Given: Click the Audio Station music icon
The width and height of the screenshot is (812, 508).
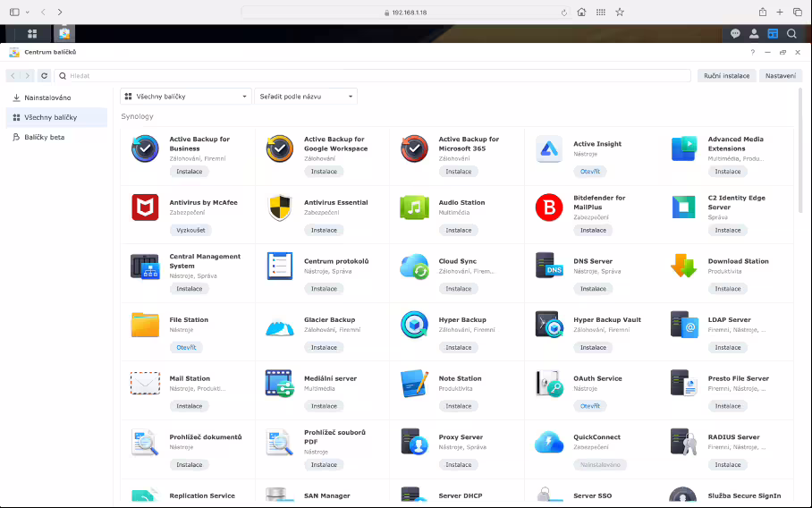Looking at the screenshot, I should coord(414,207).
